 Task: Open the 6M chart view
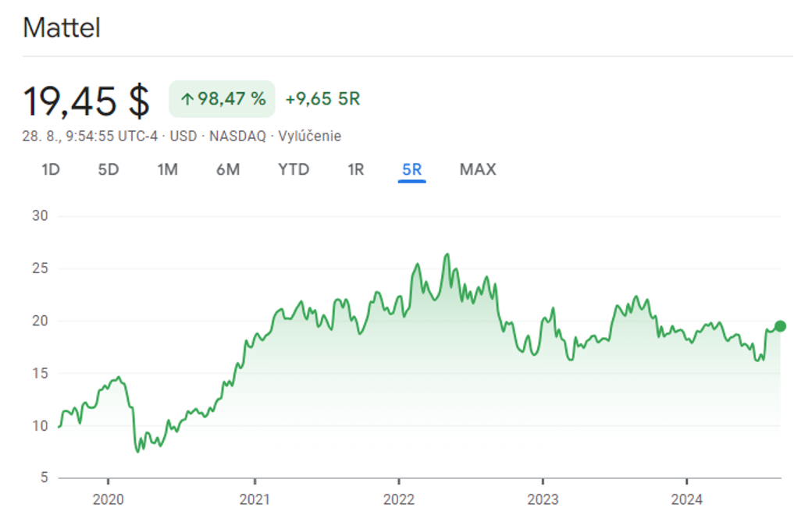pyautogui.click(x=228, y=169)
